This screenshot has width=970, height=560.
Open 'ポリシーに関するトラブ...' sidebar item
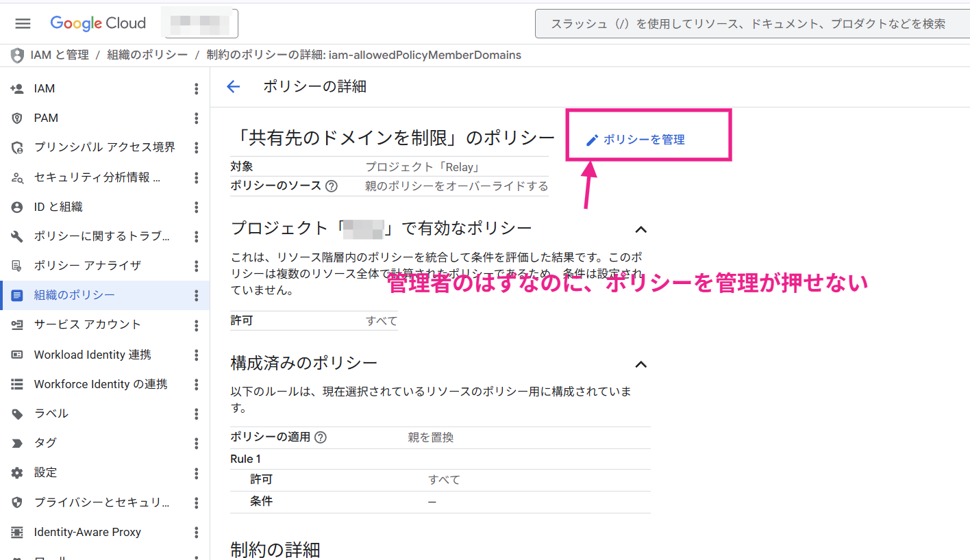[105, 236]
